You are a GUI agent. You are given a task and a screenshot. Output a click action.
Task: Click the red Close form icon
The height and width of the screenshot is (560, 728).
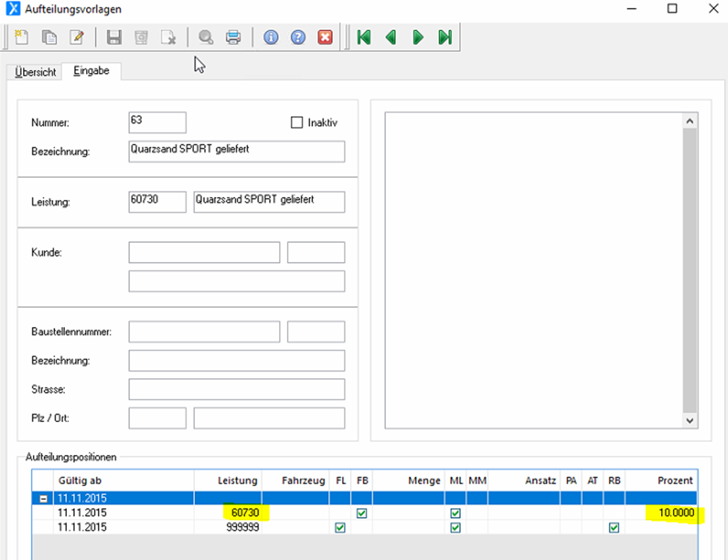[325, 37]
